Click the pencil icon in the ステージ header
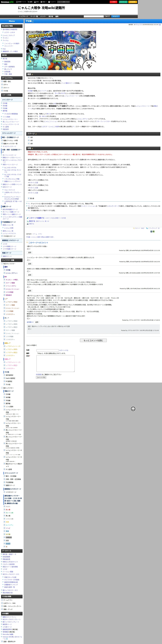This screenshot has height=644, width=162. coord(36,134)
